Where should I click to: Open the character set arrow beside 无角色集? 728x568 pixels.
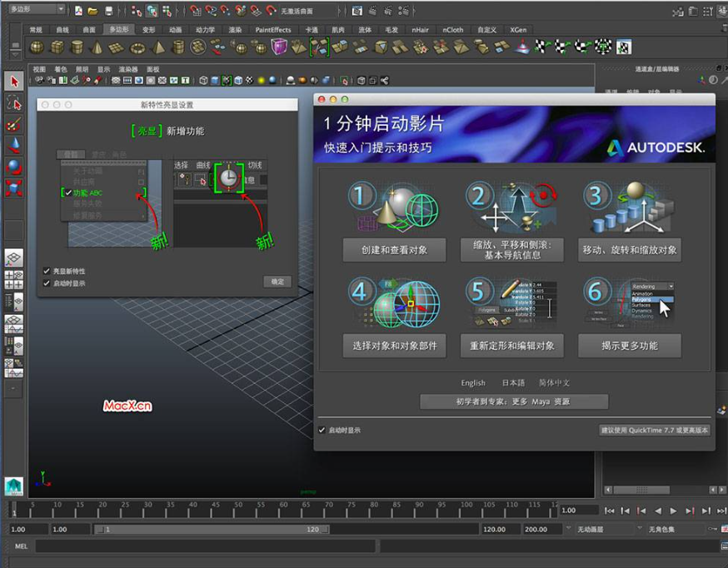(x=641, y=529)
